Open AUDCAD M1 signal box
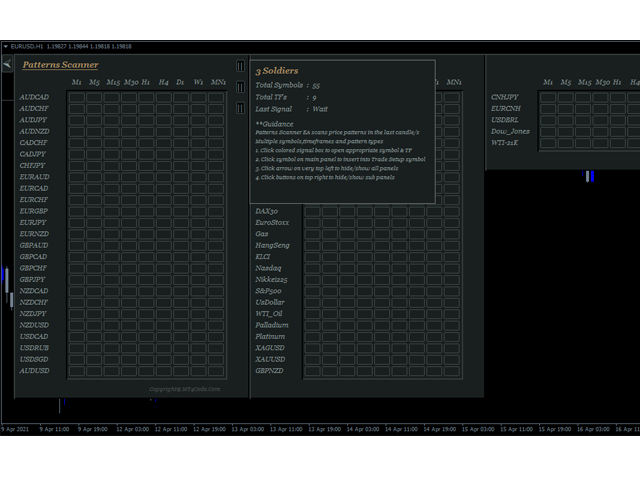This screenshot has height=480, width=640. 77,98
